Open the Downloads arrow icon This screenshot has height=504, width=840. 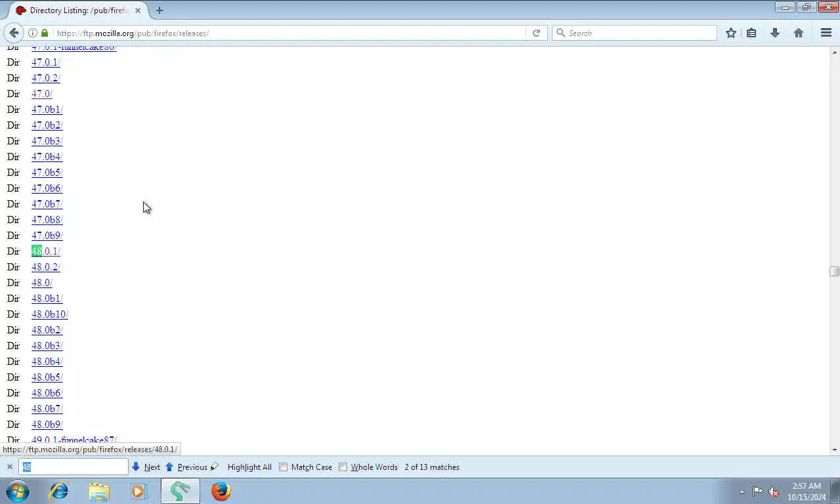[775, 33]
